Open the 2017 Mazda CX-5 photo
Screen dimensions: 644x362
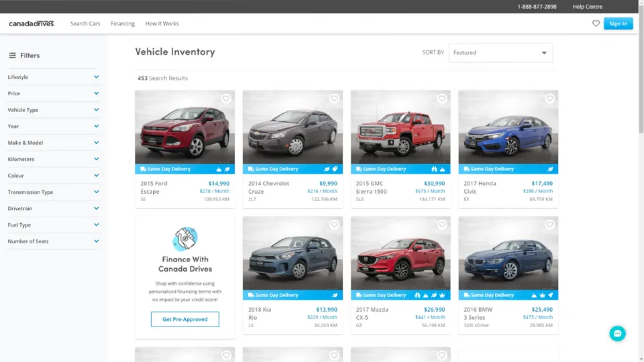(400, 253)
